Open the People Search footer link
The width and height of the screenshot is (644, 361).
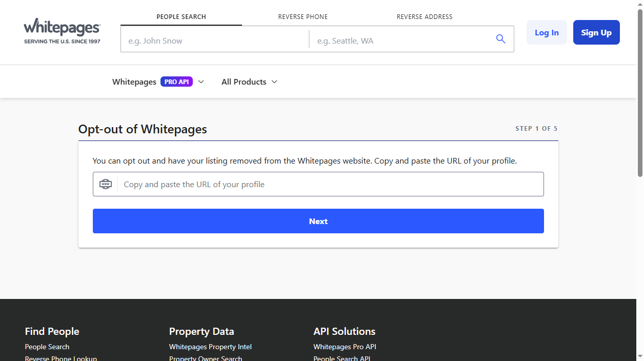[x=47, y=347]
